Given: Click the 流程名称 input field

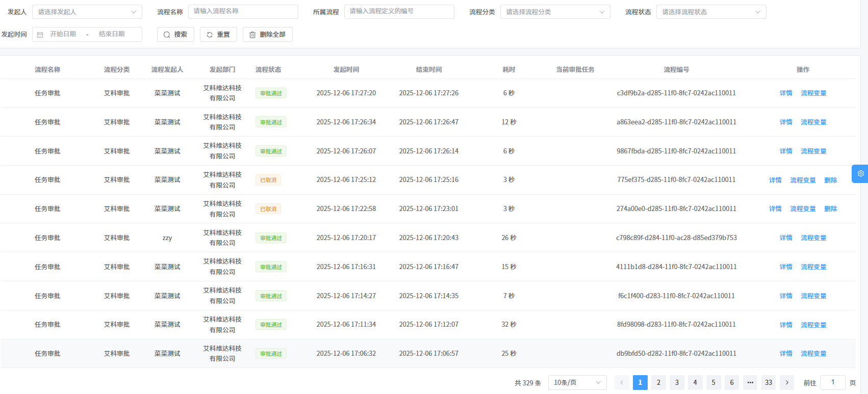Looking at the screenshot, I should click(243, 11).
